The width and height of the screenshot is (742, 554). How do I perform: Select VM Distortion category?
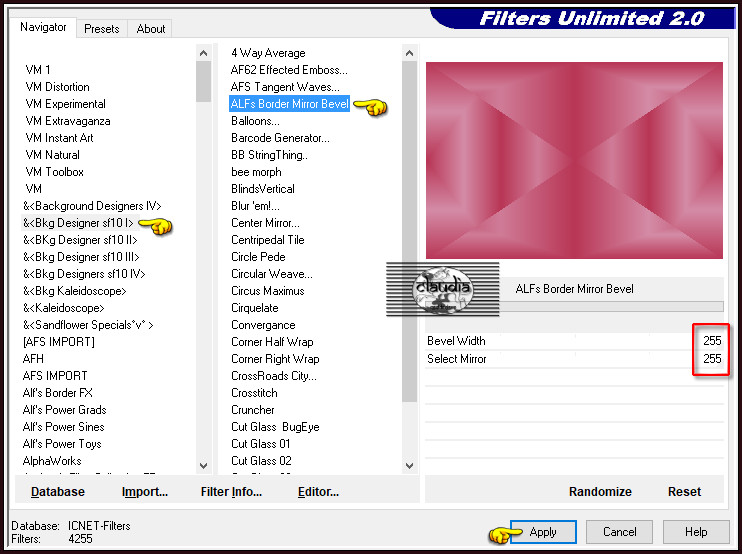57,87
